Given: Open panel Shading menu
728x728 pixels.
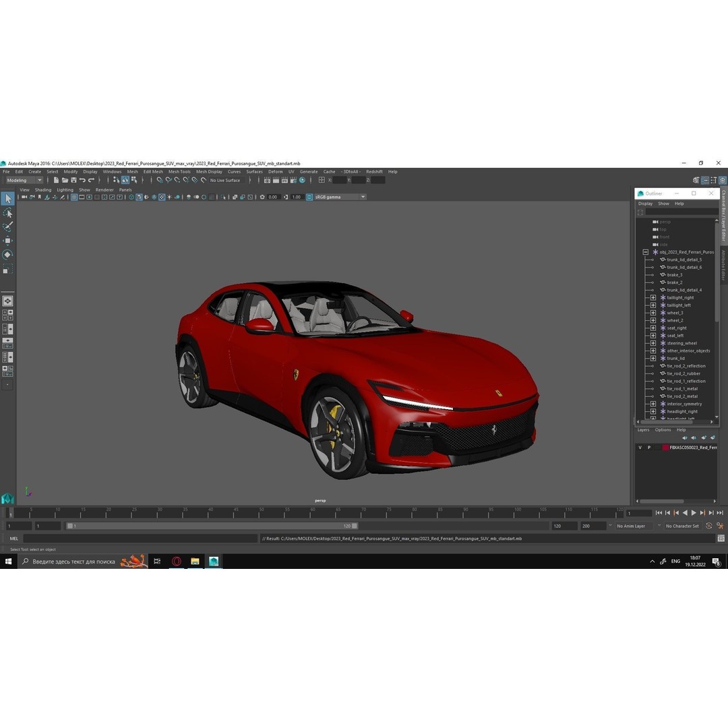Looking at the screenshot, I should point(43,190).
